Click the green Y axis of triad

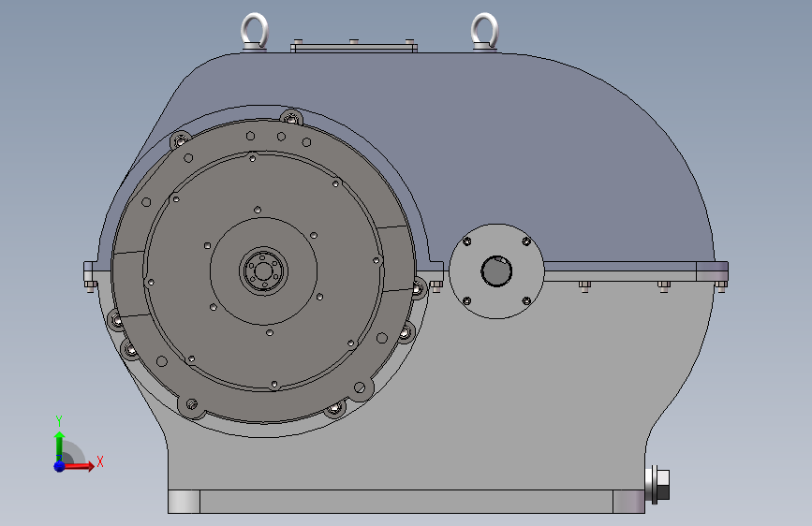tap(59, 446)
